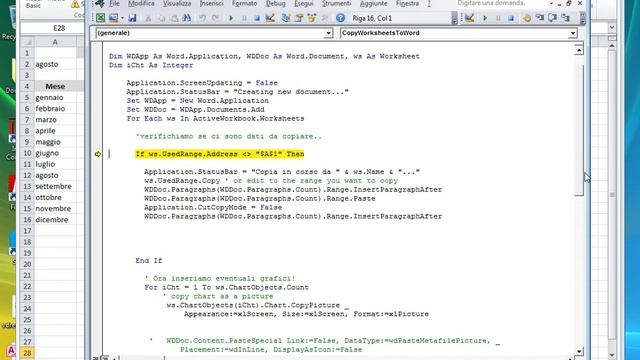
Task: Select the 'settembre' cell in Excel
Action: [x=55, y=186]
